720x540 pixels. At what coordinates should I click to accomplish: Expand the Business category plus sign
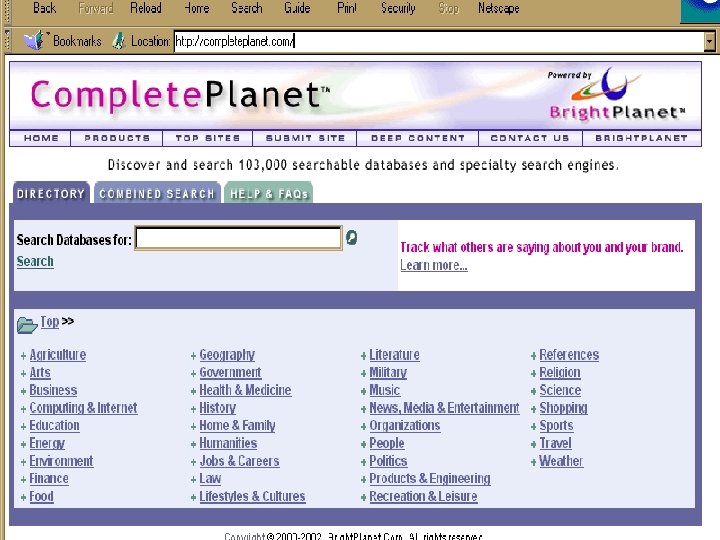tap(23, 391)
